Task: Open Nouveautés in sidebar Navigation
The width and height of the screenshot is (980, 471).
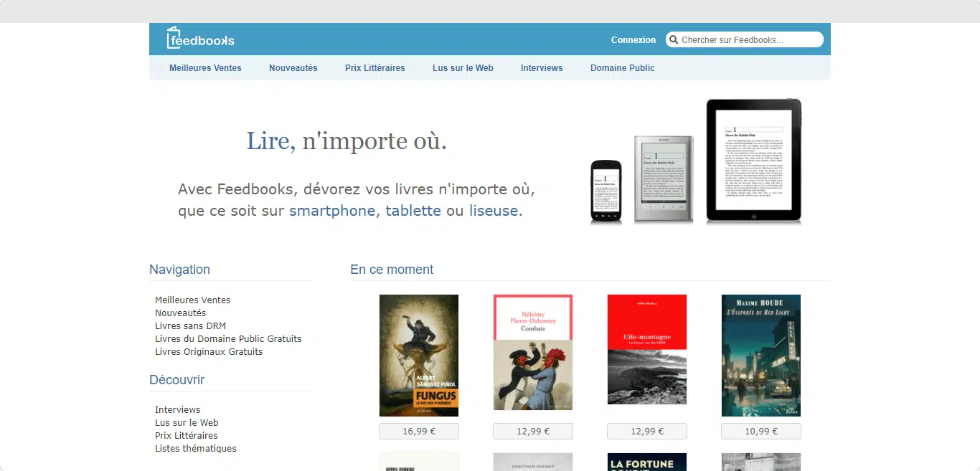Action: pyautogui.click(x=181, y=313)
